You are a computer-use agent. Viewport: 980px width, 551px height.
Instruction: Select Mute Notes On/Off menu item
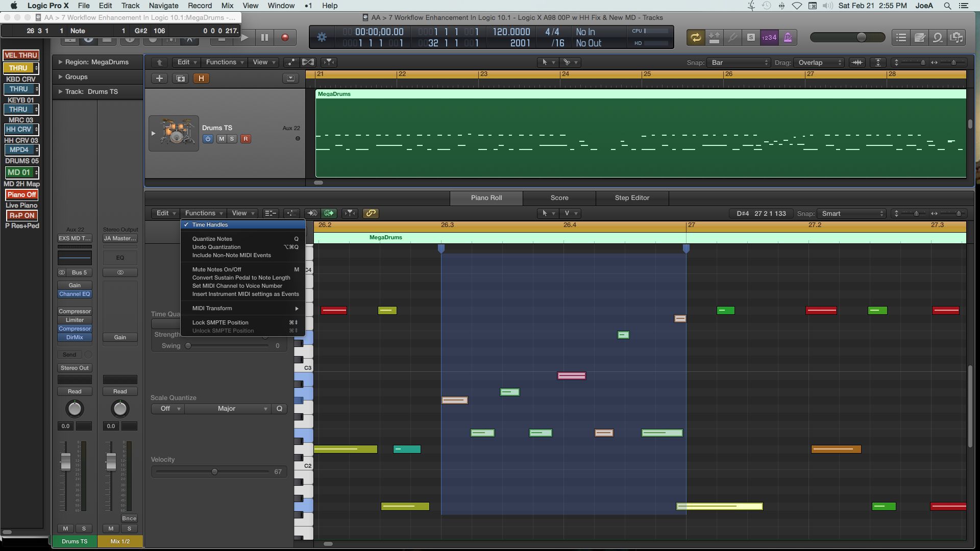tap(242, 269)
